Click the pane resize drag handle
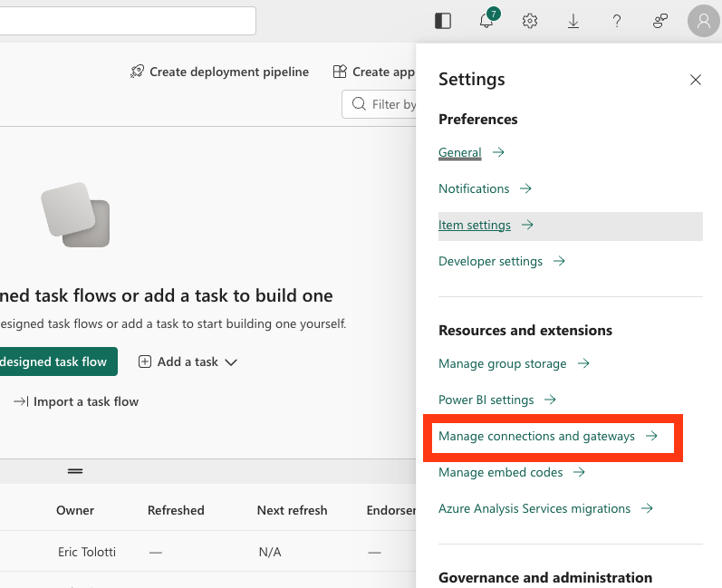Image resolution: width=722 pixels, height=588 pixels. coord(75,471)
